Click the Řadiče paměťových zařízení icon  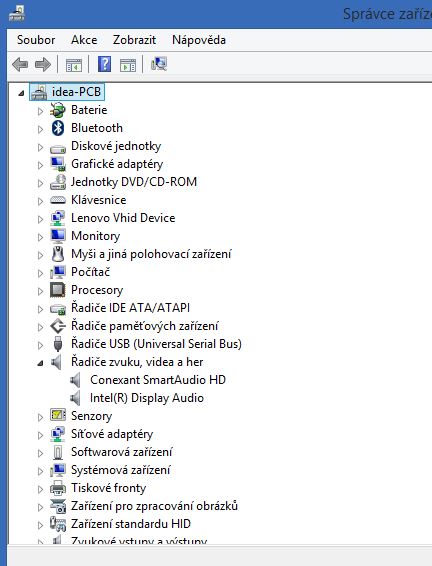point(58,326)
